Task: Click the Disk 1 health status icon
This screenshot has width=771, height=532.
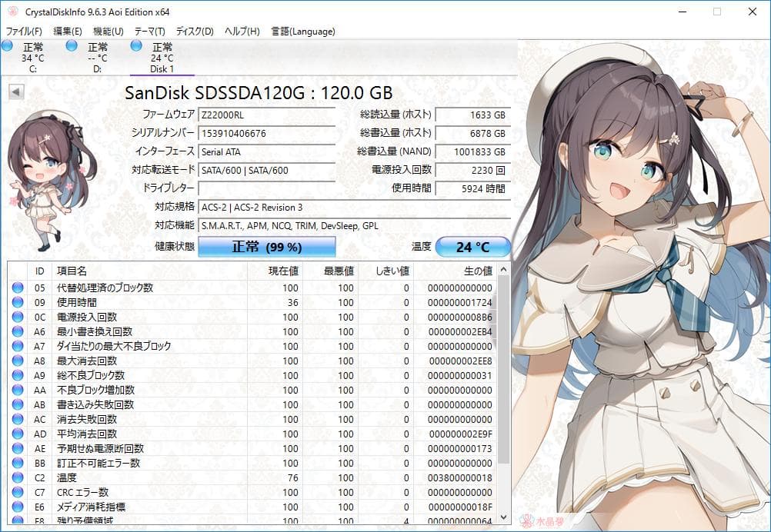Action: pos(136,48)
